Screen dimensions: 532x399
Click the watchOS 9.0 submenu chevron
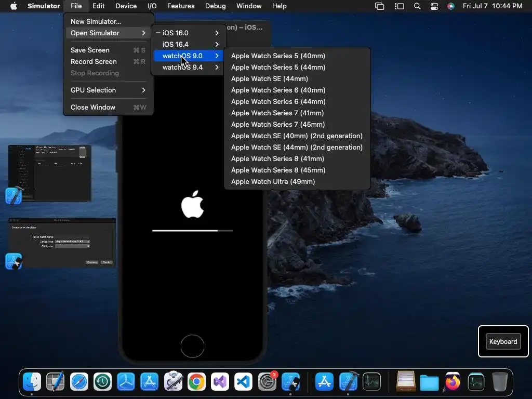click(217, 56)
